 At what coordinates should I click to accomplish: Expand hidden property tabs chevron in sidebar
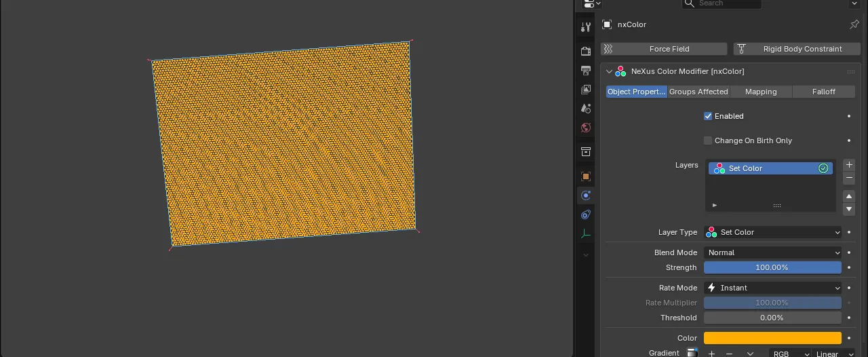(x=586, y=255)
